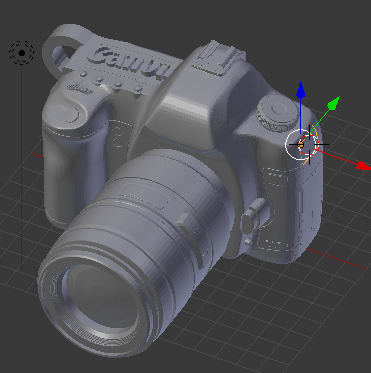Click the blue Z-axis arrow of the gizmo
Viewport: 371px width, 373px height.
(301, 90)
